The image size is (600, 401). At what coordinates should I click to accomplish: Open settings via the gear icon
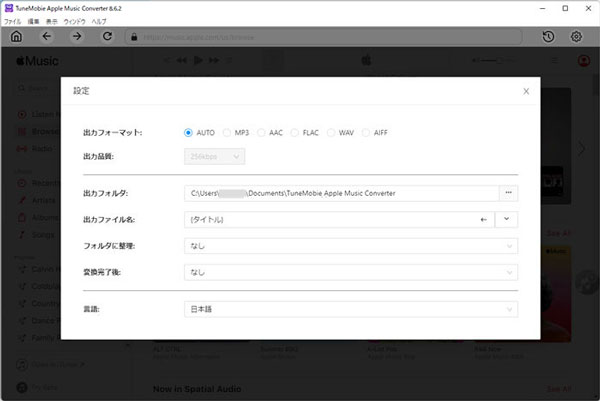576,37
